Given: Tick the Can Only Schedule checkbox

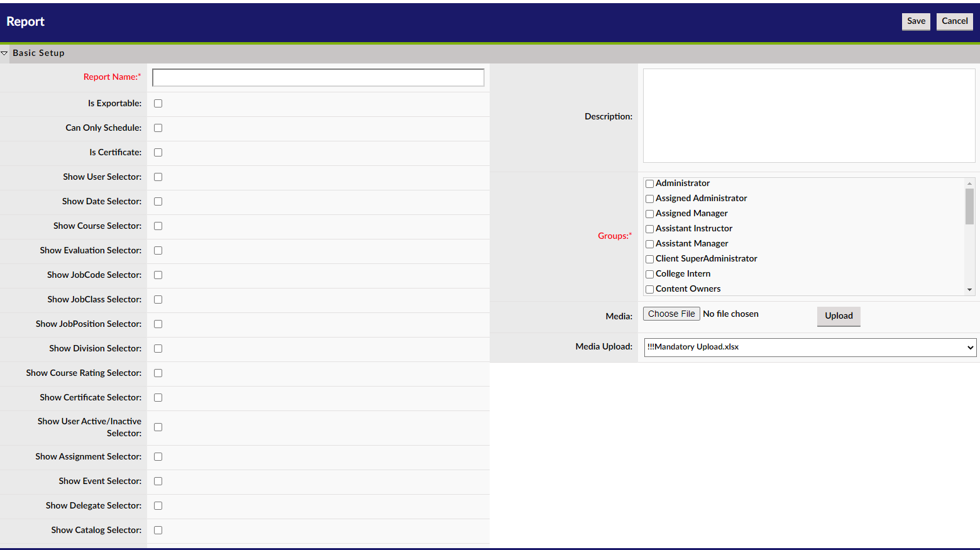Looking at the screenshot, I should point(158,128).
